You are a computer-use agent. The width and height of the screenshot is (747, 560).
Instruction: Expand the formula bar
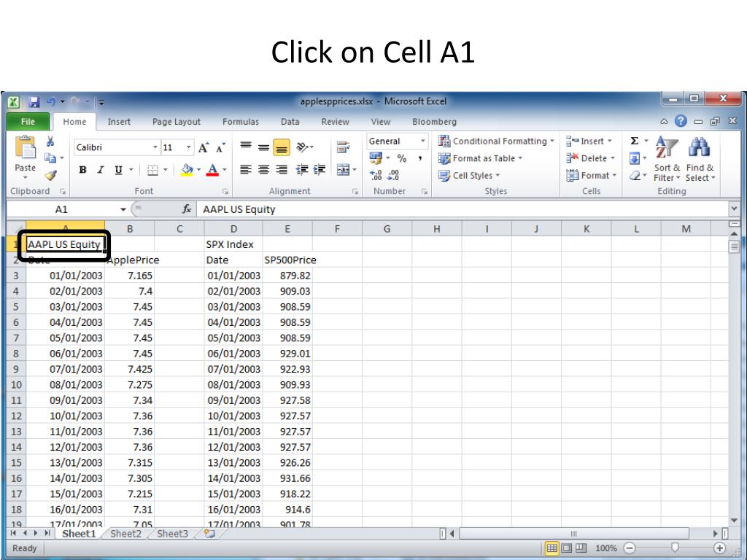[x=734, y=209]
